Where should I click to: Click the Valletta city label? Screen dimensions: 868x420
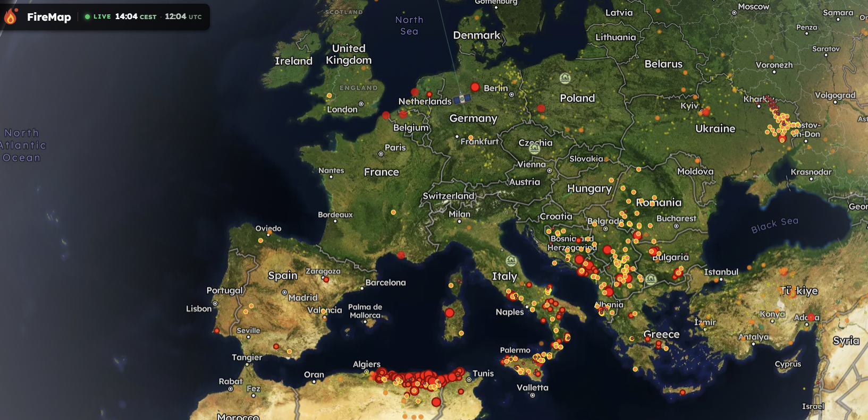coord(533,388)
